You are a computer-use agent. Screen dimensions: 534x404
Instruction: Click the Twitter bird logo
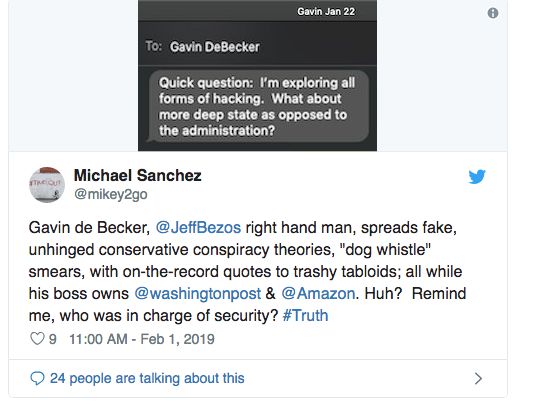pyautogui.click(x=477, y=176)
